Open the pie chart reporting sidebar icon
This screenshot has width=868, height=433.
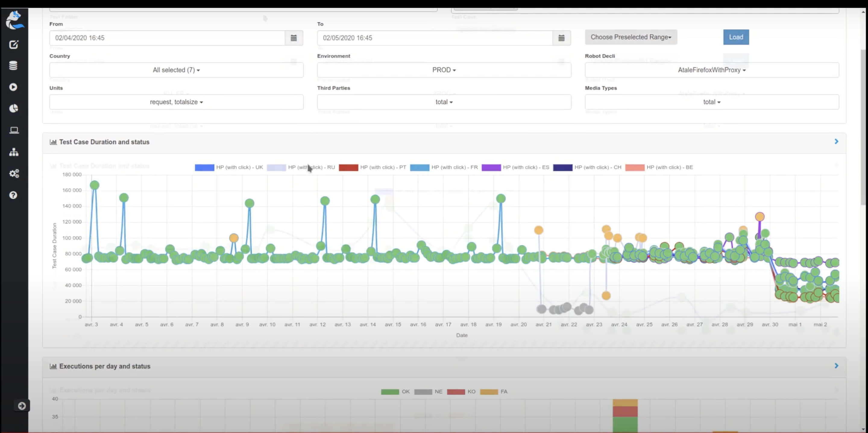14,108
